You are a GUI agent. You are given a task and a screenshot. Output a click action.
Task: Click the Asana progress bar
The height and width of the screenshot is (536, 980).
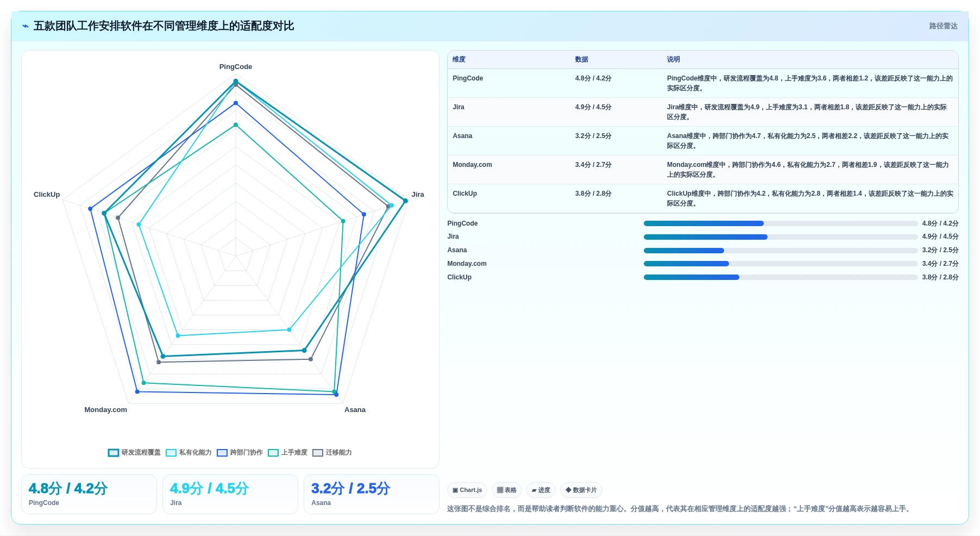[x=781, y=251]
